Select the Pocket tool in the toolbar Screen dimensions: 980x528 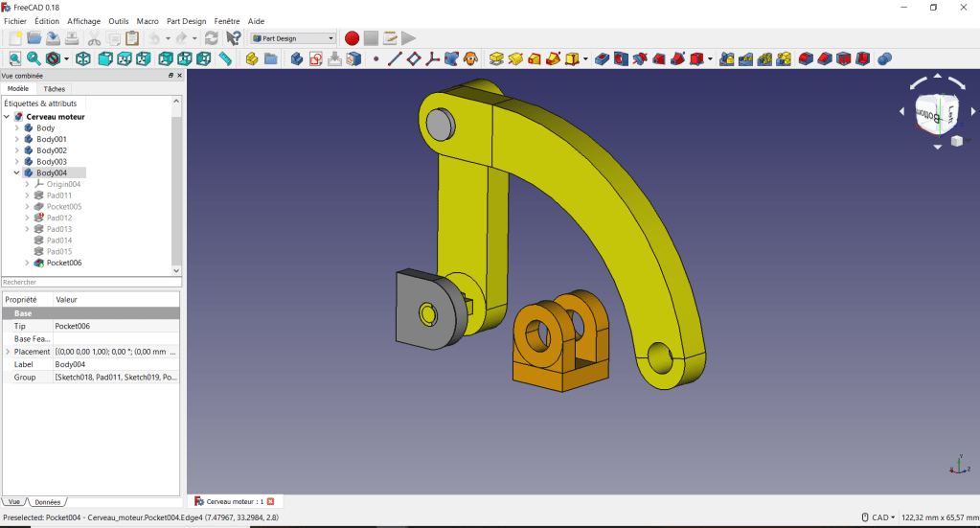coord(602,59)
